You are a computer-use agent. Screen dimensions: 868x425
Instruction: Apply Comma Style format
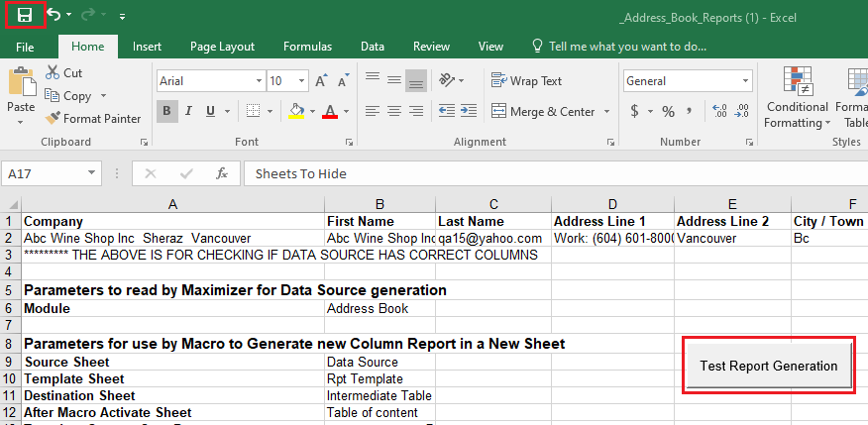pos(690,111)
